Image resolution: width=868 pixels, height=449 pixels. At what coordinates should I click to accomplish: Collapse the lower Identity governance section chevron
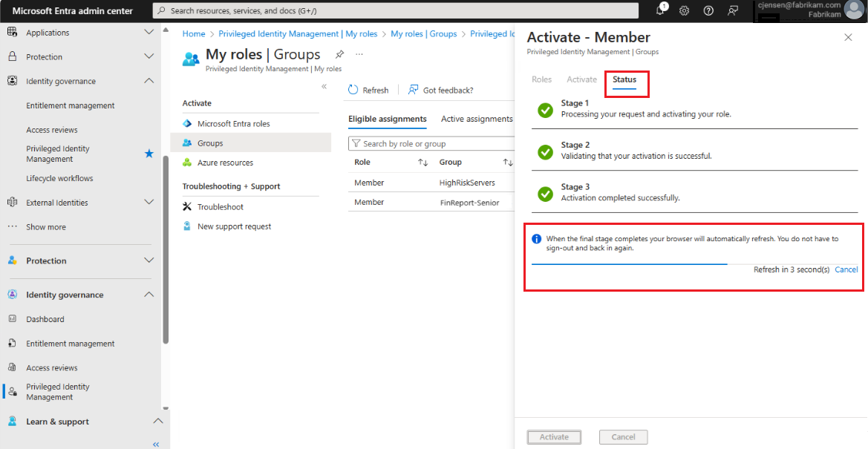149,295
